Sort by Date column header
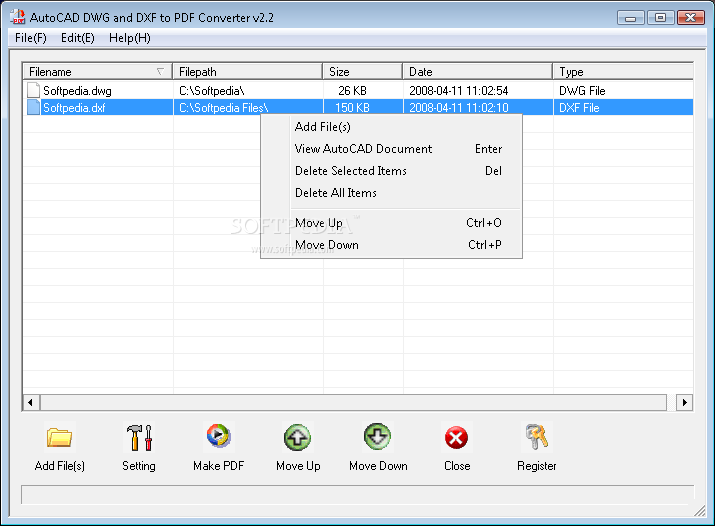This screenshot has height=526, width=715. [x=478, y=72]
